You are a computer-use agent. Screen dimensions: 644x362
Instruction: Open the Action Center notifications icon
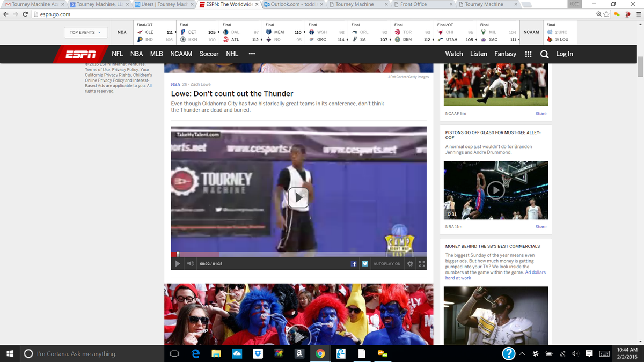pos(589,354)
